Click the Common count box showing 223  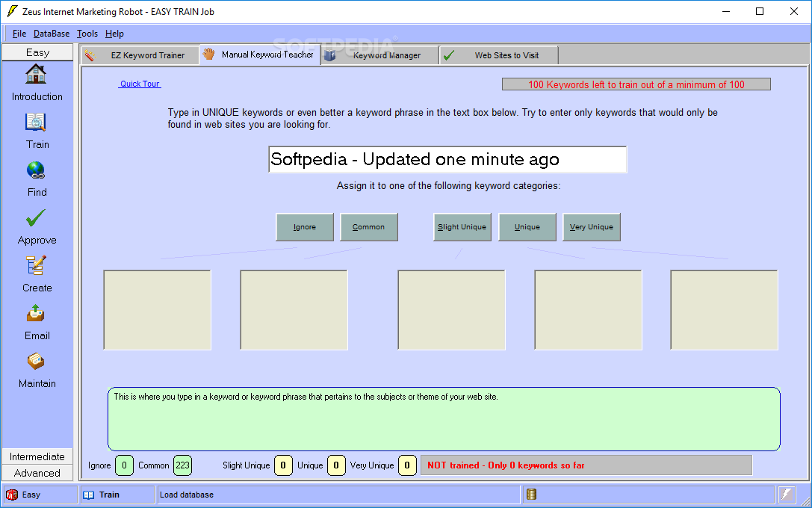(182, 465)
